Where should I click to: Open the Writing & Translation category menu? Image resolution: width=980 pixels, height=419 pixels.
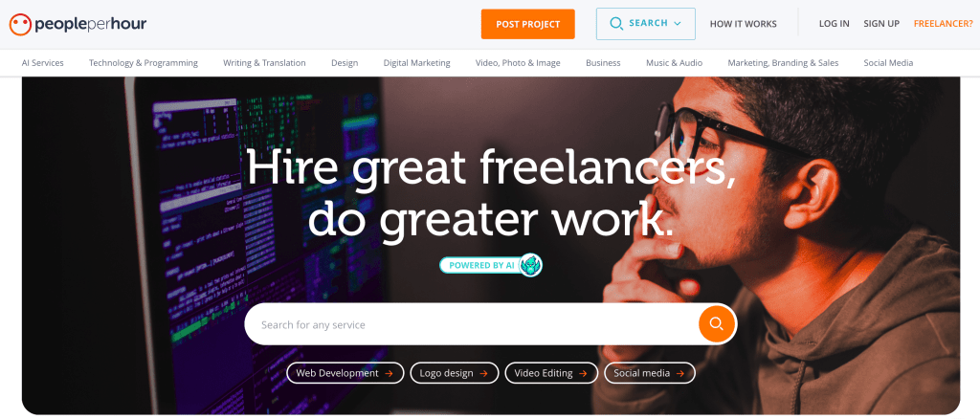(x=264, y=63)
